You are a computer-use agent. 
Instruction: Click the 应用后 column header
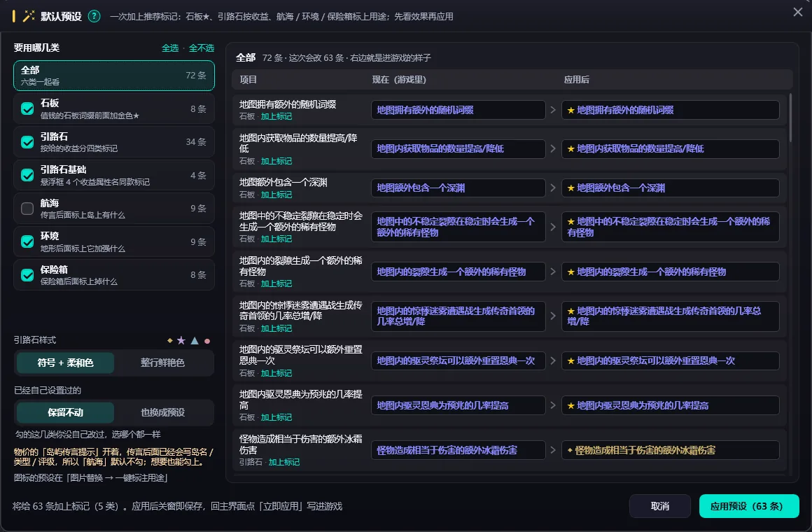pyautogui.click(x=576, y=80)
